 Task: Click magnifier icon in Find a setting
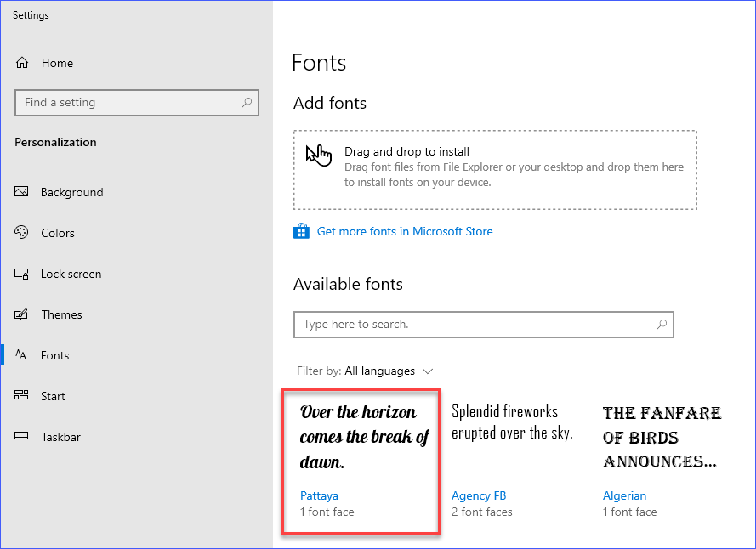[247, 102]
